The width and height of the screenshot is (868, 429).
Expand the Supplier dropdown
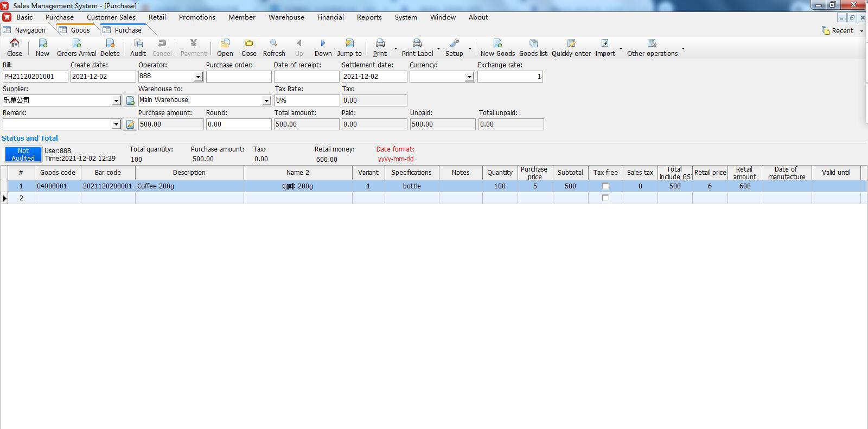coord(116,100)
